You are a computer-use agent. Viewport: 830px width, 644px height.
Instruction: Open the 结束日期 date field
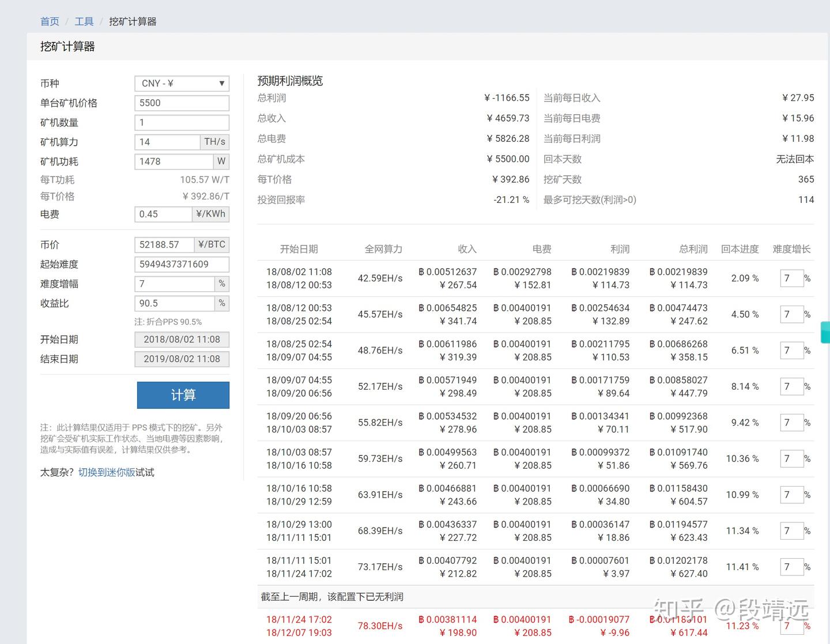point(182,359)
